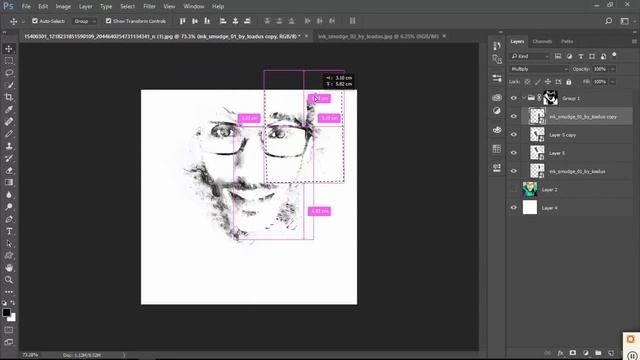Viewport: 640px width, 360px height.
Task: Click the Auto-Align Layers button
Action: coord(352,21)
